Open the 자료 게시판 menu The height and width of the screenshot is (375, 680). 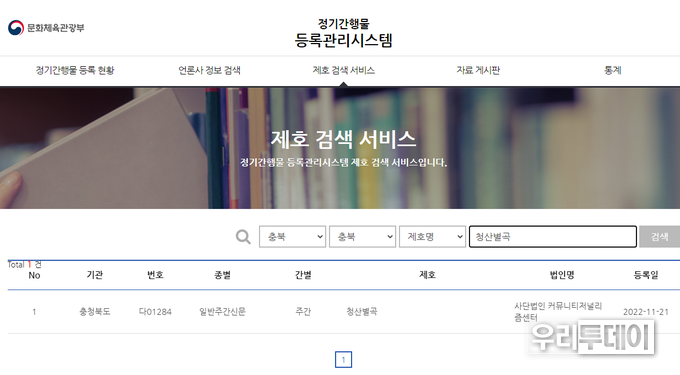coord(478,70)
